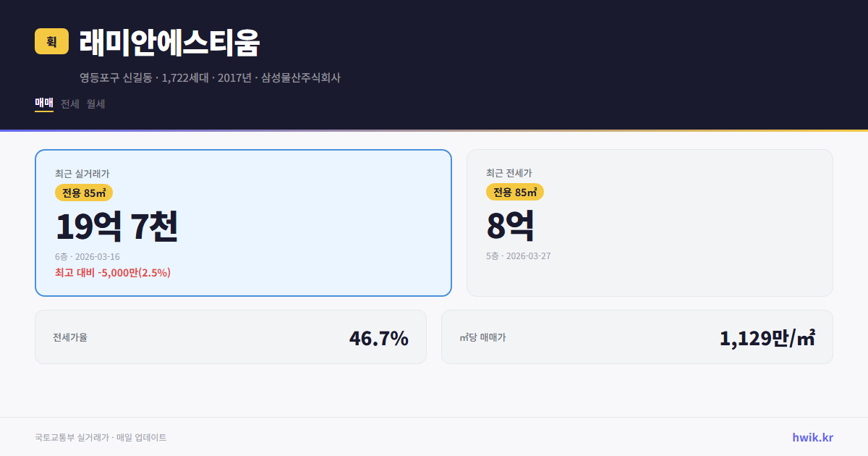868x456 pixels.
Task: Click the 최근 전세가 card
Action: coord(650,222)
